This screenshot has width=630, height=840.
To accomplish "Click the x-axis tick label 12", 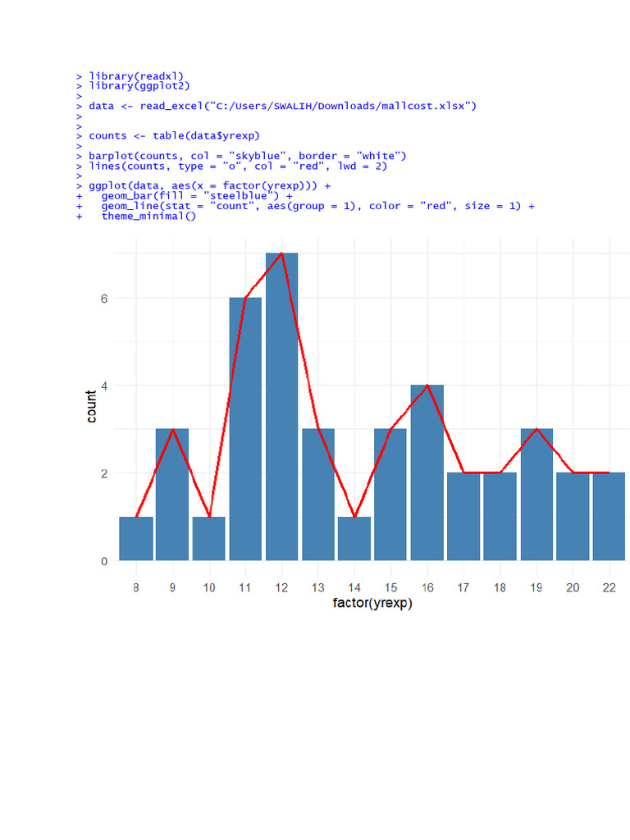I will tap(282, 587).
